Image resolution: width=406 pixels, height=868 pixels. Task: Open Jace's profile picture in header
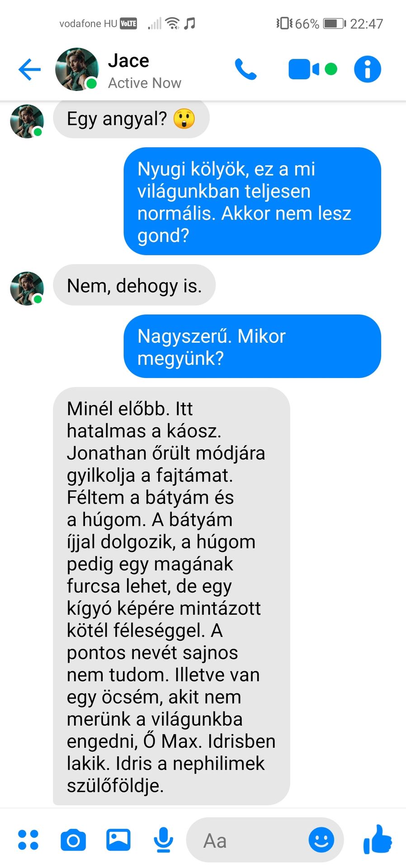77,70
